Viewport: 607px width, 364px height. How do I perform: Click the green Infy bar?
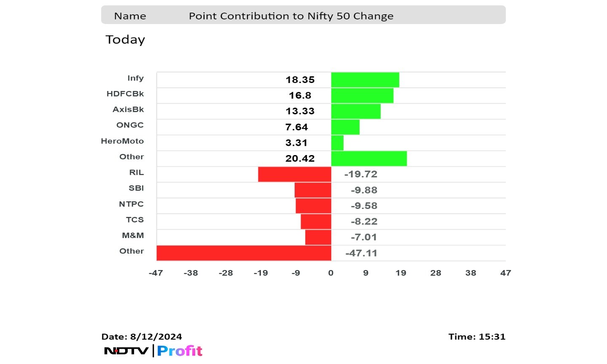pos(365,80)
